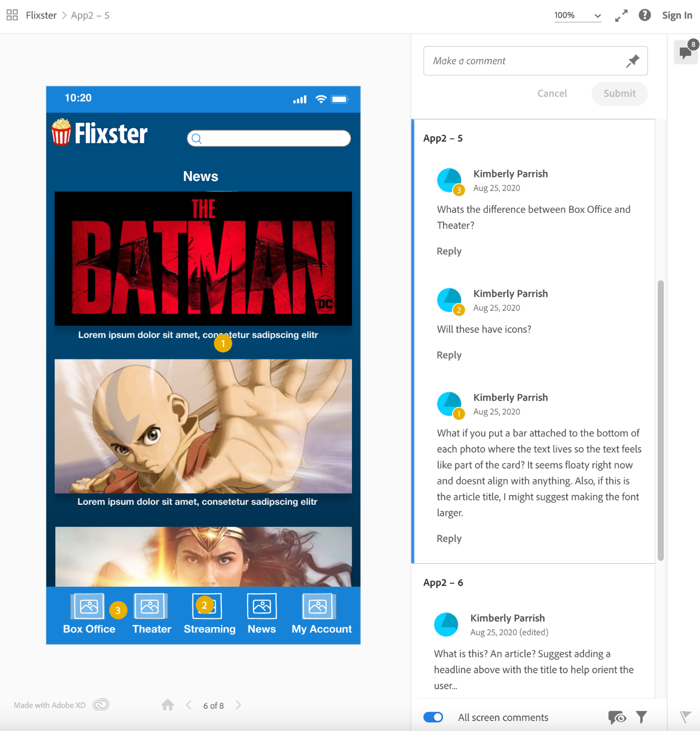The height and width of the screenshot is (731, 700).
Task: Click the 'App2 – 5' breadcrumb text
Action: click(x=90, y=15)
